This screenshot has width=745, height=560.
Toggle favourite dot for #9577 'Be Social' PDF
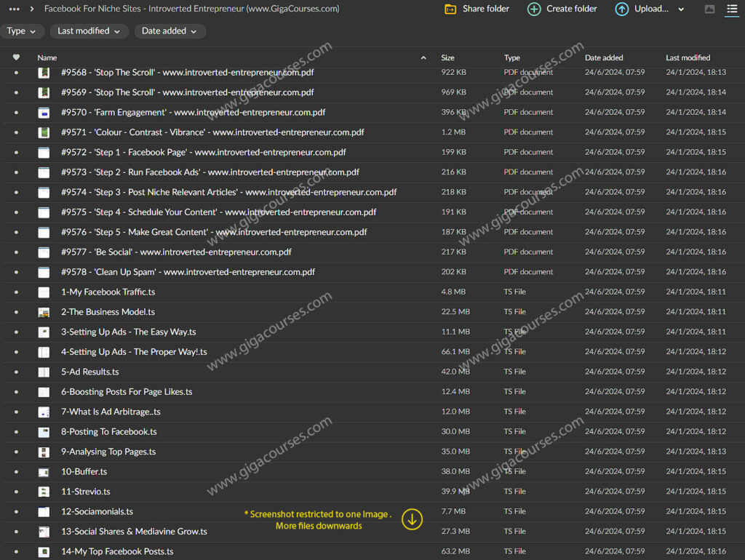tap(17, 252)
